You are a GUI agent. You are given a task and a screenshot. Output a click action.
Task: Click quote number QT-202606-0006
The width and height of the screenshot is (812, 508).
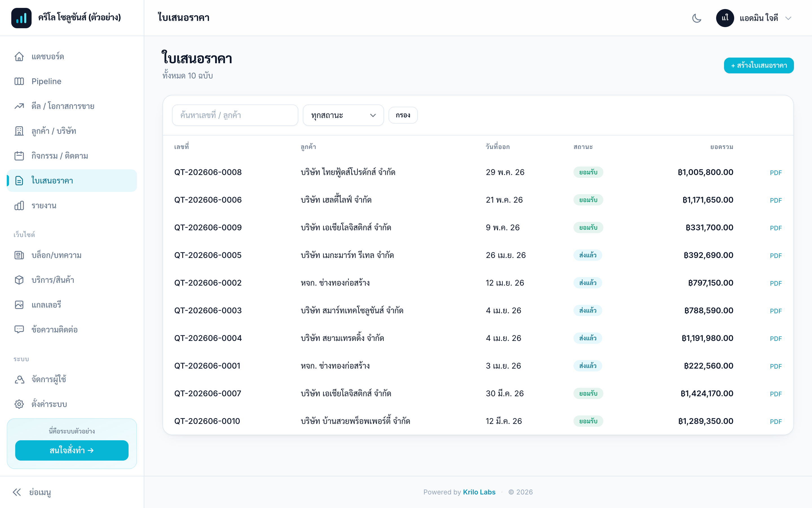[x=208, y=200]
